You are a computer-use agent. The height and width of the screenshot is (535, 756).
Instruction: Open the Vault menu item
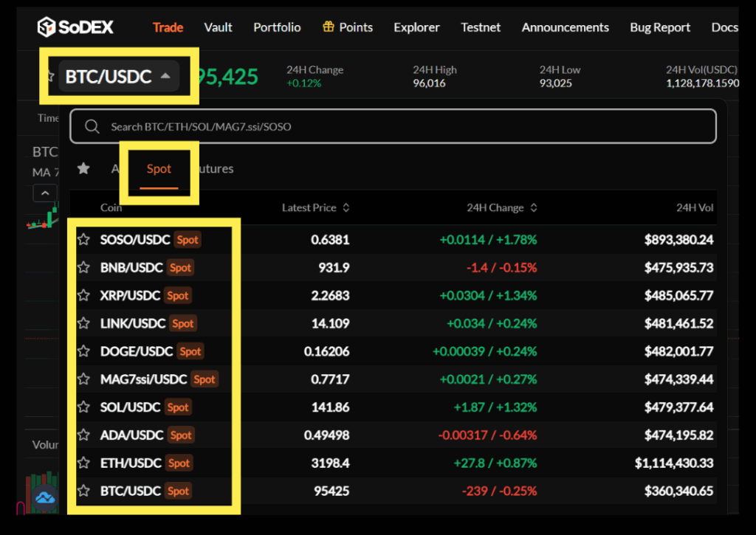(218, 27)
